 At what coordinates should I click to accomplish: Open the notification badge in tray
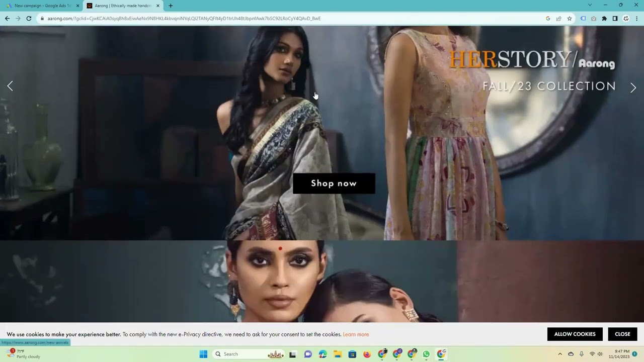coord(634,354)
